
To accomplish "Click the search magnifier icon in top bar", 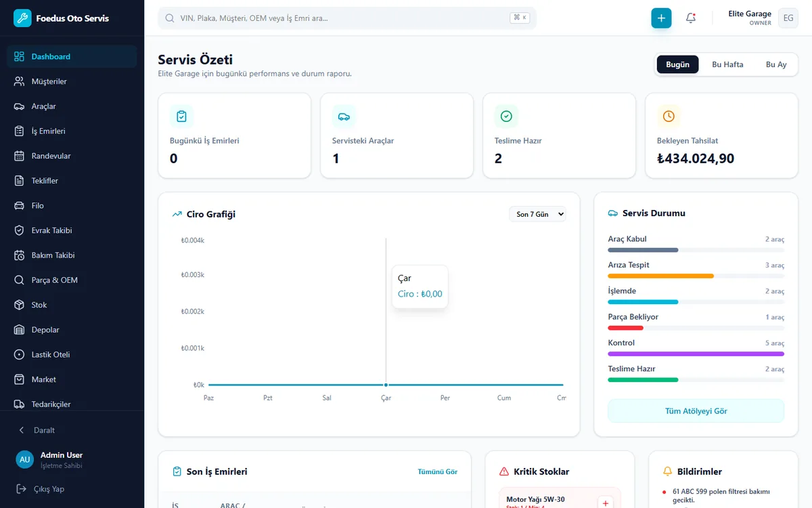I will [170, 18].
